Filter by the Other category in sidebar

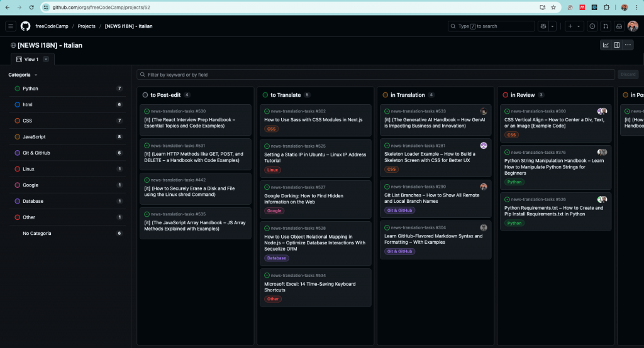[x=68, y=217]
